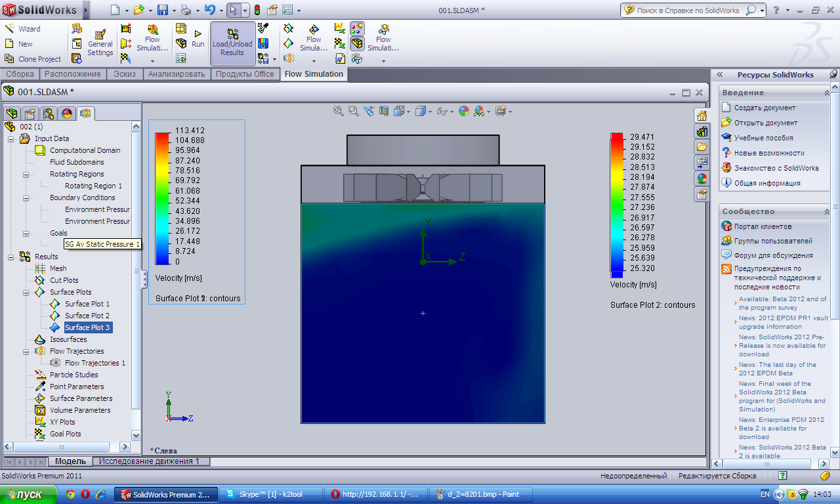Click the left velocity color legend bar
The height and width of the screenshot is (504, 840).
tap(162, 198)
